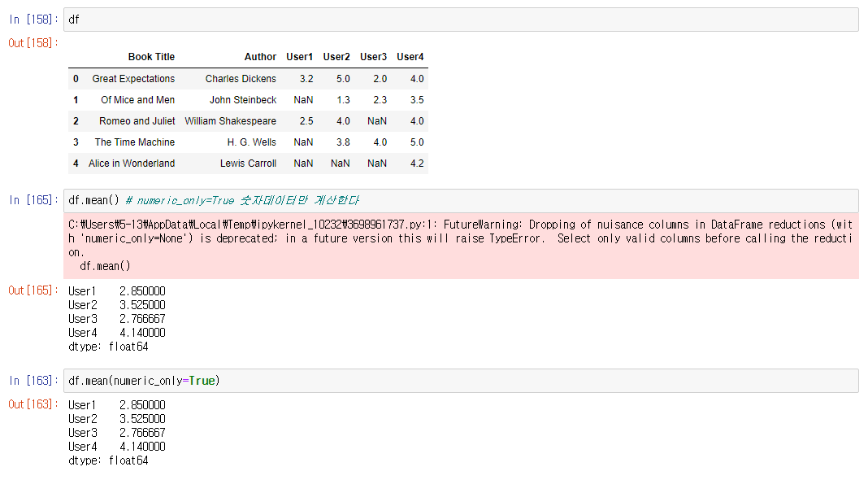Click the 4.2 value in Alice in Wonderland row
868x480 pixels.
(x=417, y=163)
